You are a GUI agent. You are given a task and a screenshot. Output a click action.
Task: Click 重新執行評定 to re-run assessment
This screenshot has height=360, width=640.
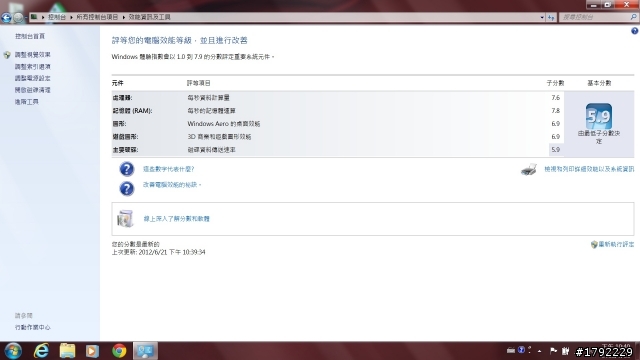point(616,244)
